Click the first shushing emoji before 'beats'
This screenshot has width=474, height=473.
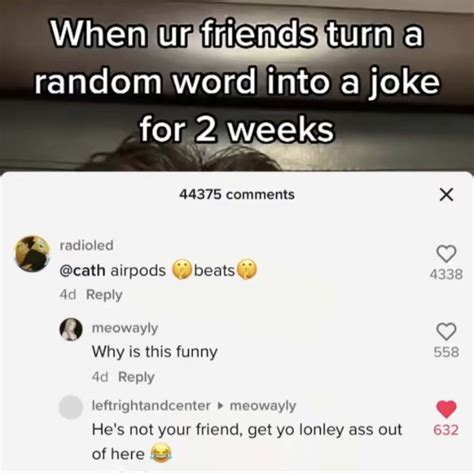point(182,270)
